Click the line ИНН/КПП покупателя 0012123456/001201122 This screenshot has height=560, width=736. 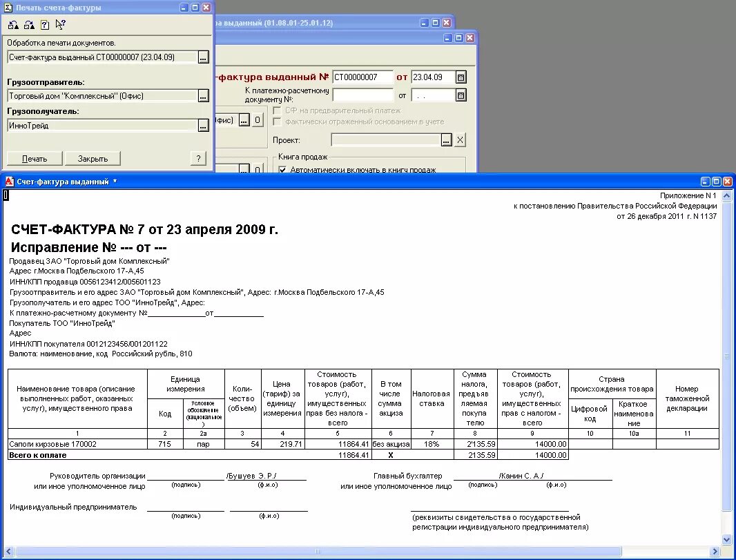88,344
